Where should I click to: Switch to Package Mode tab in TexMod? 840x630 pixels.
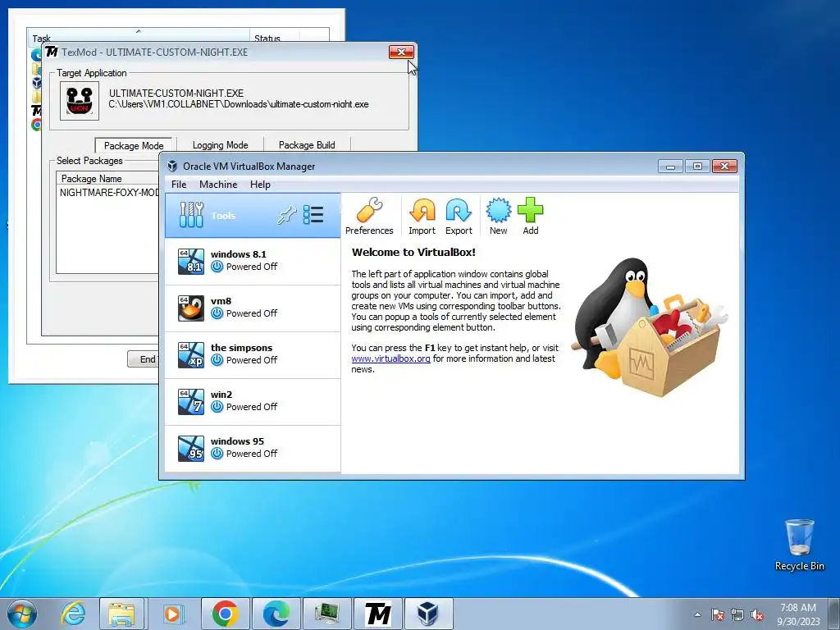pyautogui.click(x=134, y=145)
